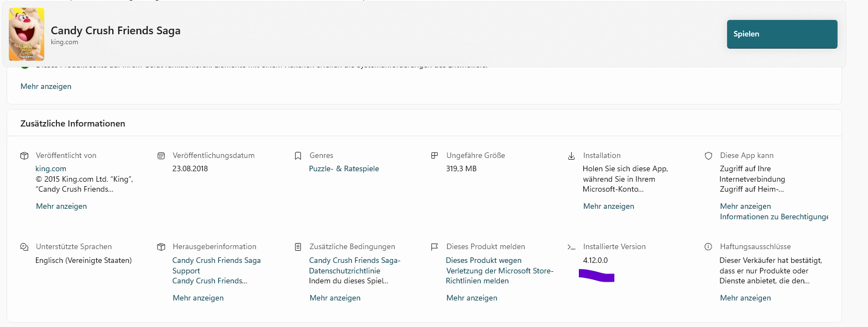Image resolution: width=868 pixels, height=327 pixels.
Task: Click the Veröffentlichungsdatum calendar icon
Action: pyautogui.click(x=161, y=156)
